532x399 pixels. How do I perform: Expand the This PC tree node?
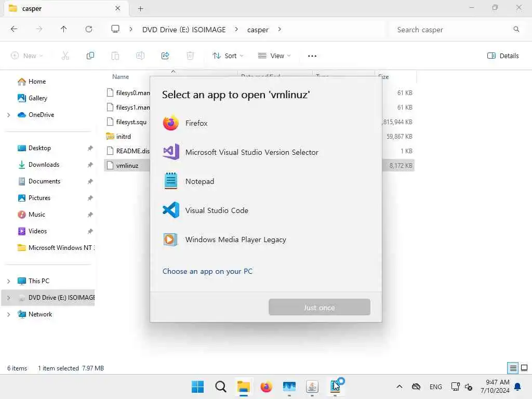click(x=9, y=281)
